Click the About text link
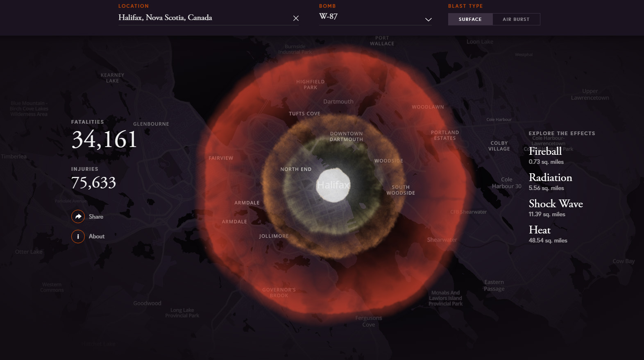644x360 pixels. tap(97, 236)
